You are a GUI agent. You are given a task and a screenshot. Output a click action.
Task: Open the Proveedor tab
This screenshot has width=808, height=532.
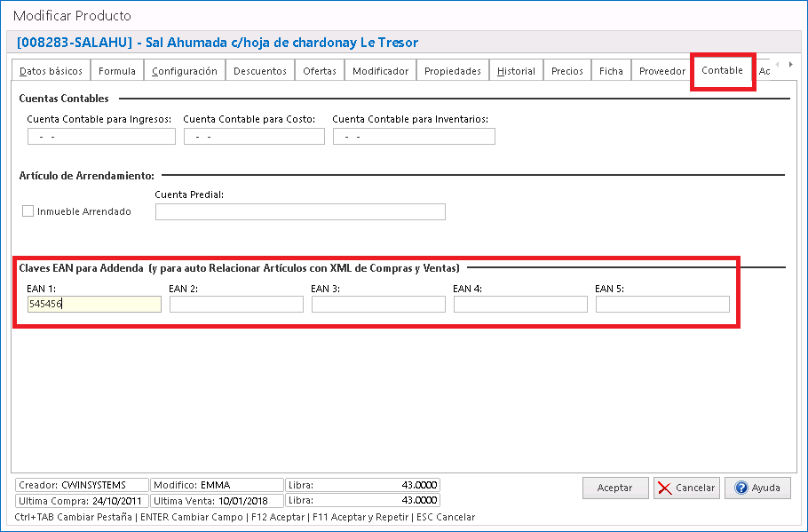[x=662, y=71]
